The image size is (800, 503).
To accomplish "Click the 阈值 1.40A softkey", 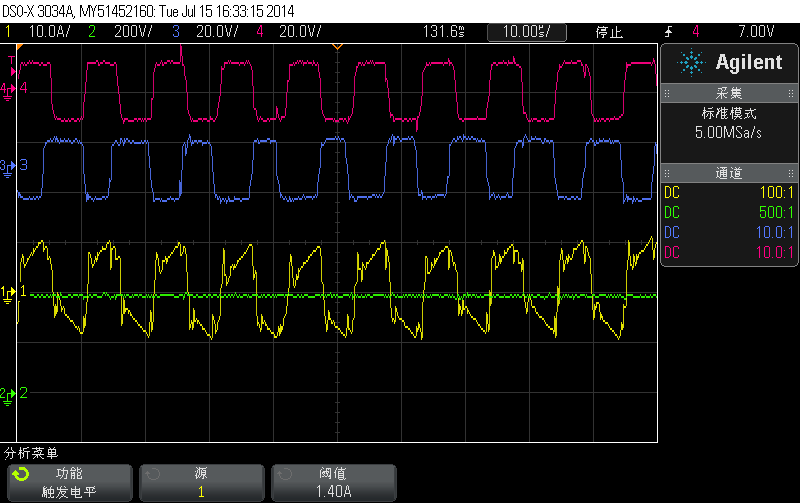I will click(x=334, y=483).
